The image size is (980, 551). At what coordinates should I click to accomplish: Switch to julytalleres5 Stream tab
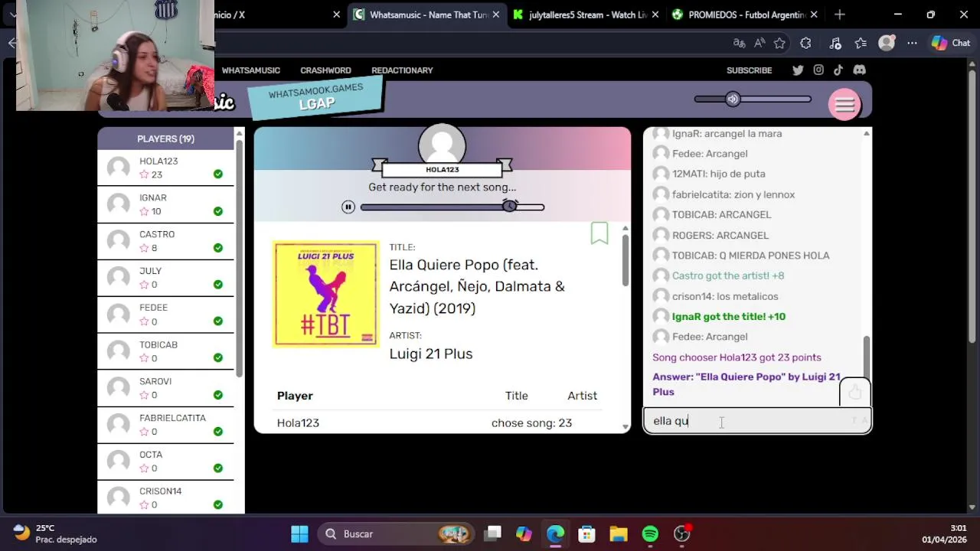[586, 15]
